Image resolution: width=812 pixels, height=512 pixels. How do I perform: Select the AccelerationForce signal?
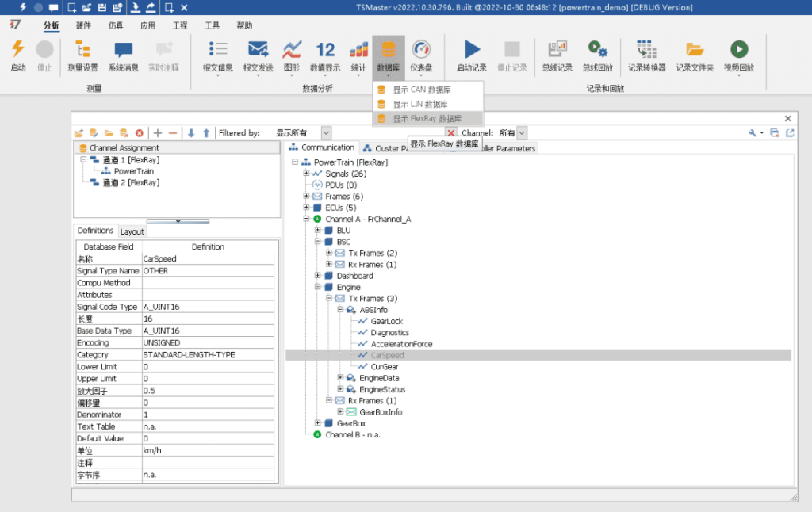(401, 344)
